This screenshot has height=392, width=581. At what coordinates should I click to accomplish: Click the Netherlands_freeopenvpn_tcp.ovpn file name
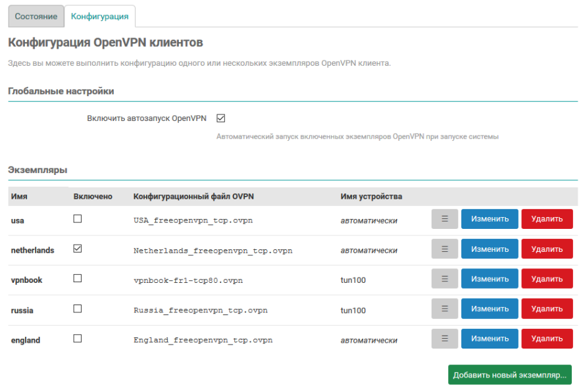click(x=213, y=251)
